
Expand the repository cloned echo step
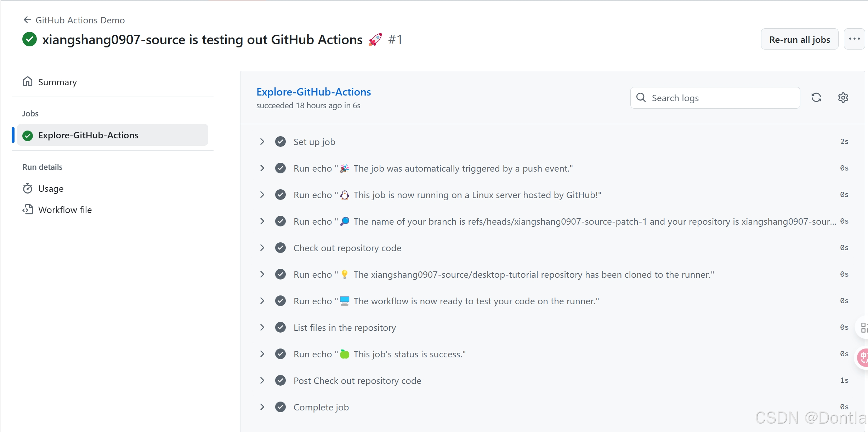[x=262, y=274]
